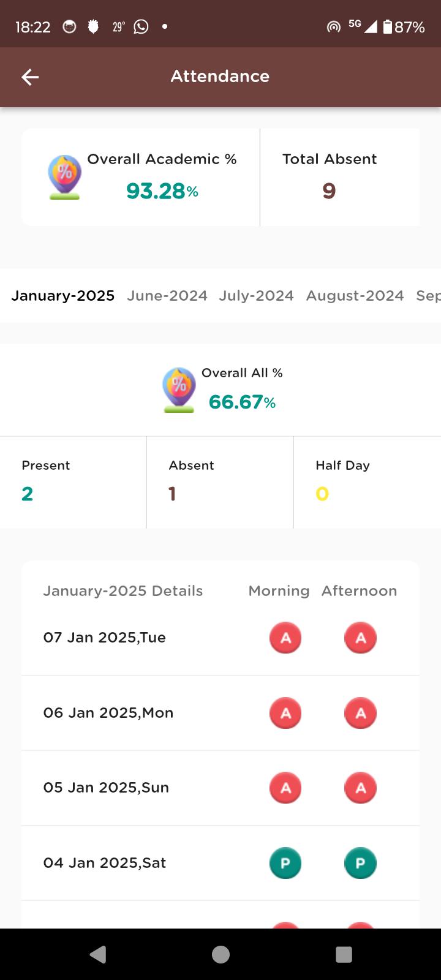Screen dimensions: 441x980
Task: Tap afternoon present icon for 04 Jan
Action: [x=360, y=863]
